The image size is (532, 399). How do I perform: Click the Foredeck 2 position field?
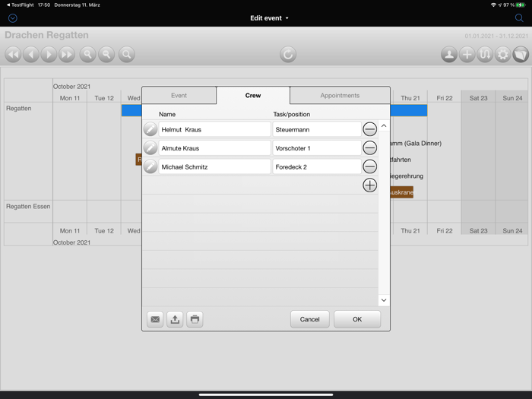tap(317, 166)
